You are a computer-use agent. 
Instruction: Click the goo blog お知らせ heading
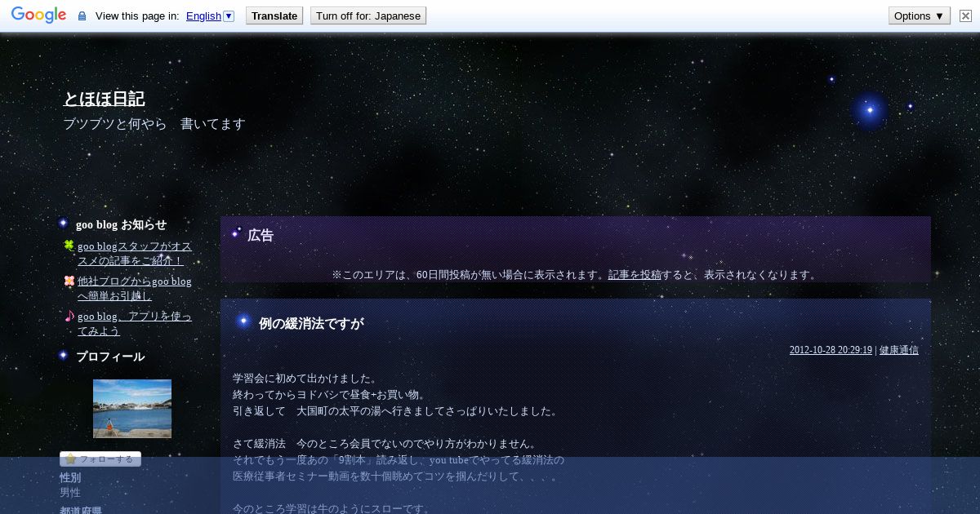121,225
